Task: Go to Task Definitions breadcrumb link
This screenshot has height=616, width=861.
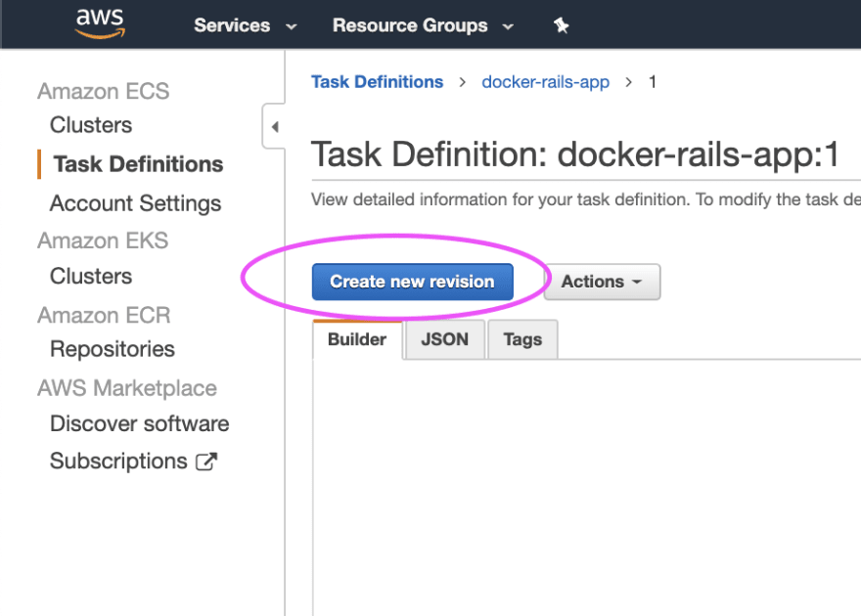Action: click(377, 82)
